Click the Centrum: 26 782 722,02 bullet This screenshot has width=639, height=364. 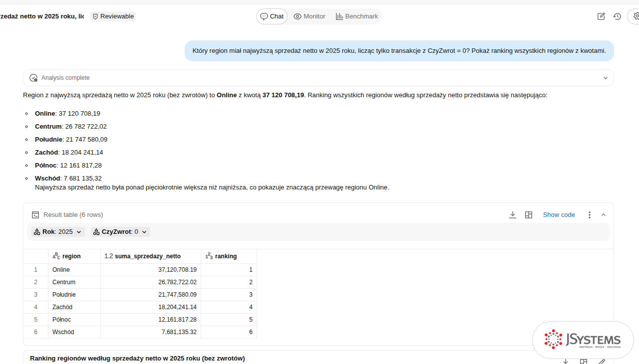71,127
